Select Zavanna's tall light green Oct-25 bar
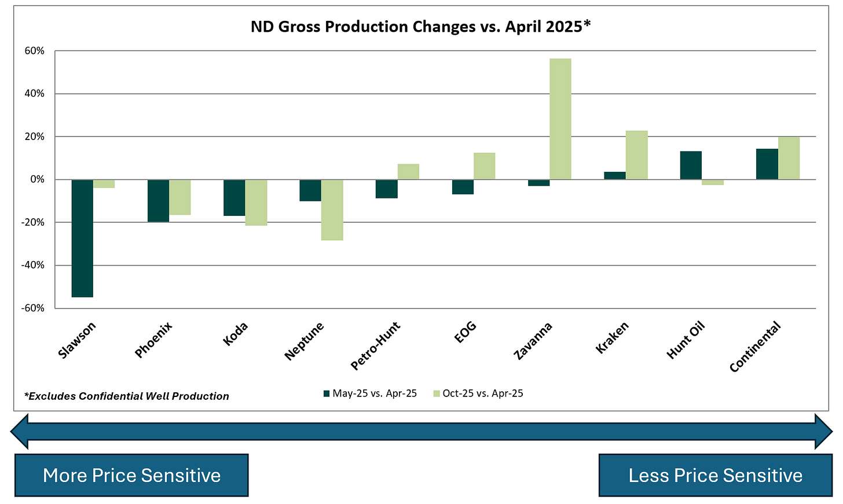843x504 pixels. point(560,119)
